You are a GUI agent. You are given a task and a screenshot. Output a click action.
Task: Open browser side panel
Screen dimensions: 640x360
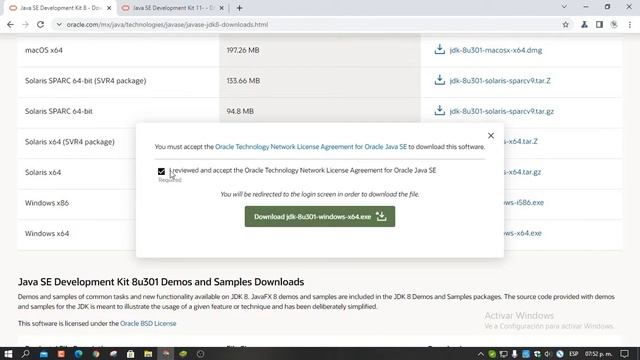[x=599, y=24]
